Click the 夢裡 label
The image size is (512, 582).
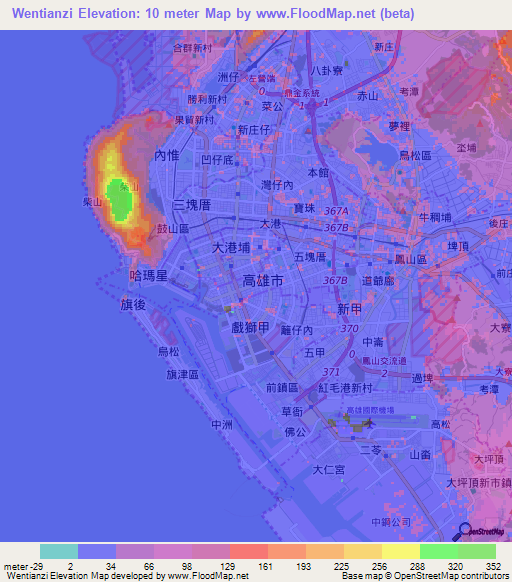(x=400, y=126)
